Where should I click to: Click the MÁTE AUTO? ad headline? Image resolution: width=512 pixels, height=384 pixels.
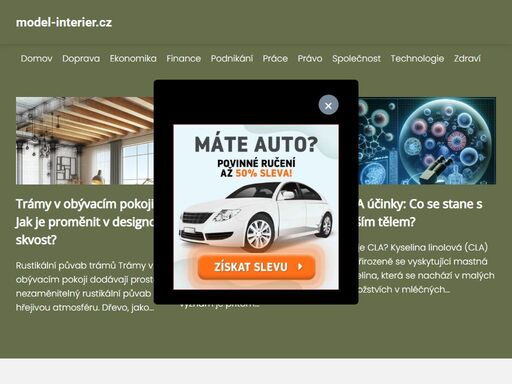click(256, 144)
